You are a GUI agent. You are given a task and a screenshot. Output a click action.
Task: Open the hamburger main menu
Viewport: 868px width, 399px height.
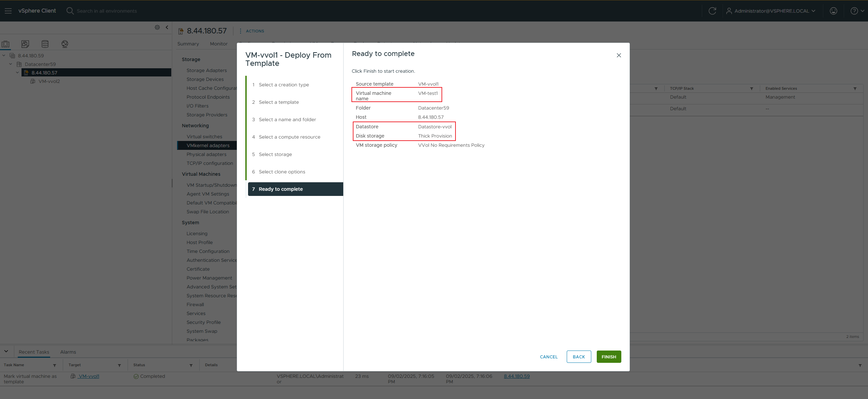[8, 11]
